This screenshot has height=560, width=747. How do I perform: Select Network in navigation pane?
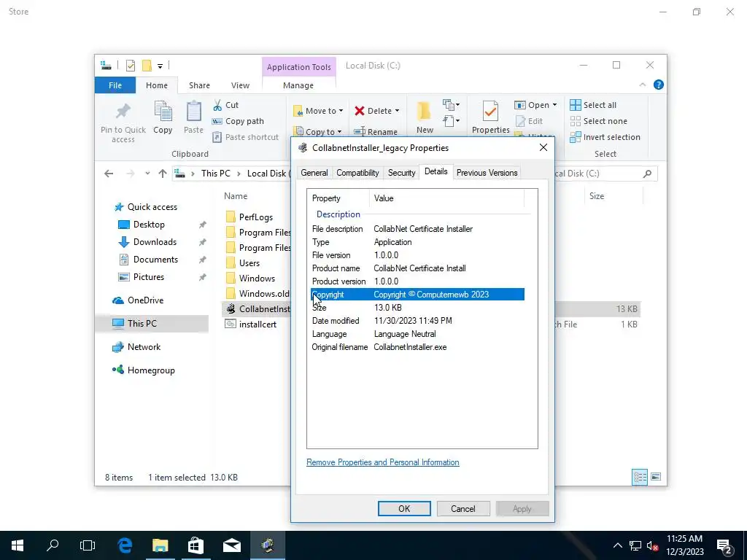click(x=144, y=347)
